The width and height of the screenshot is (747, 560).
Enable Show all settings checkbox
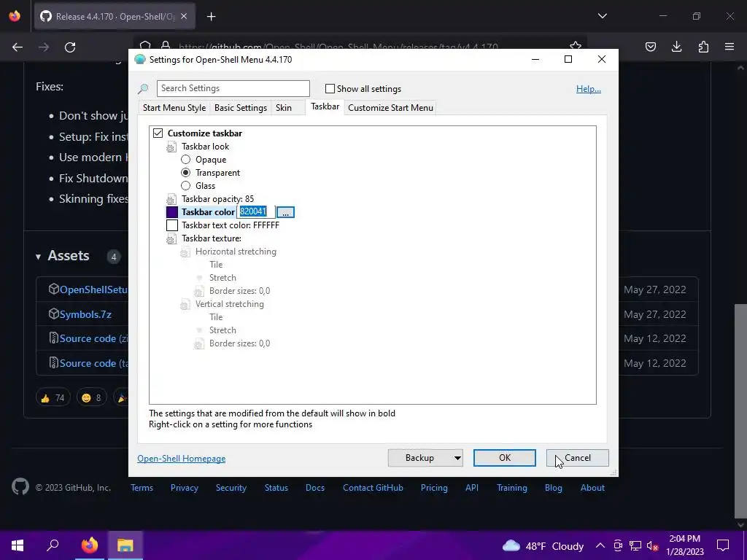coord(330,88)
